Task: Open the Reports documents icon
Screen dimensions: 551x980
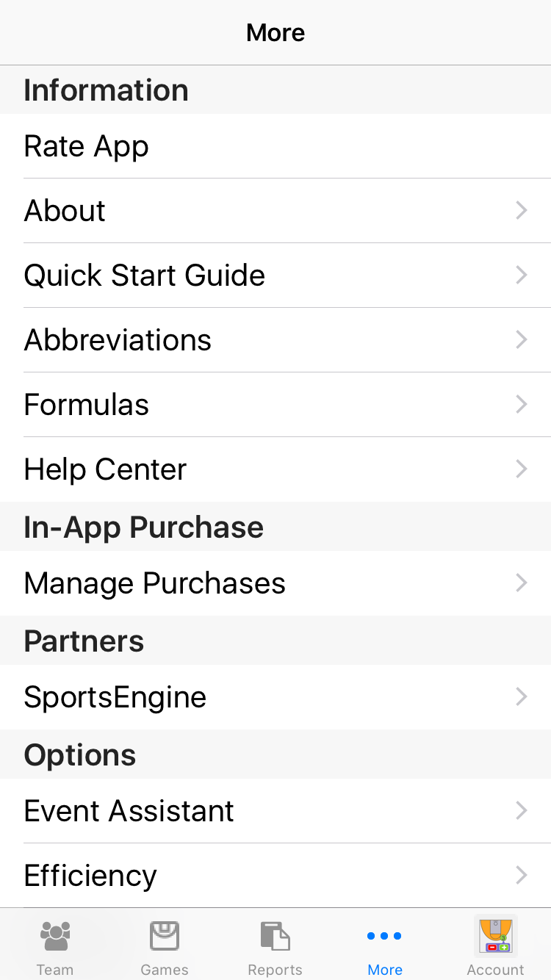Action: tap(275, 937)
